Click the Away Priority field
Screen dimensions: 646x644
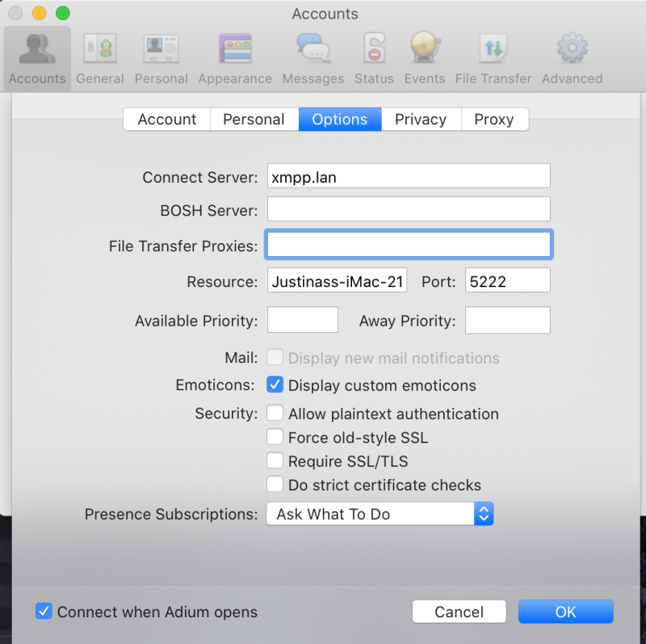[508, 320]
